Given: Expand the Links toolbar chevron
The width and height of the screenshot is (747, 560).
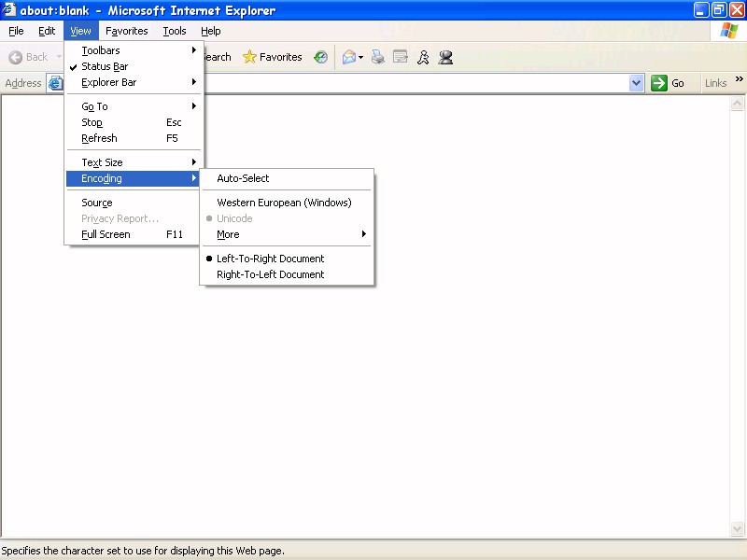Looking at the screenshot, I should (x=739, y=79).
